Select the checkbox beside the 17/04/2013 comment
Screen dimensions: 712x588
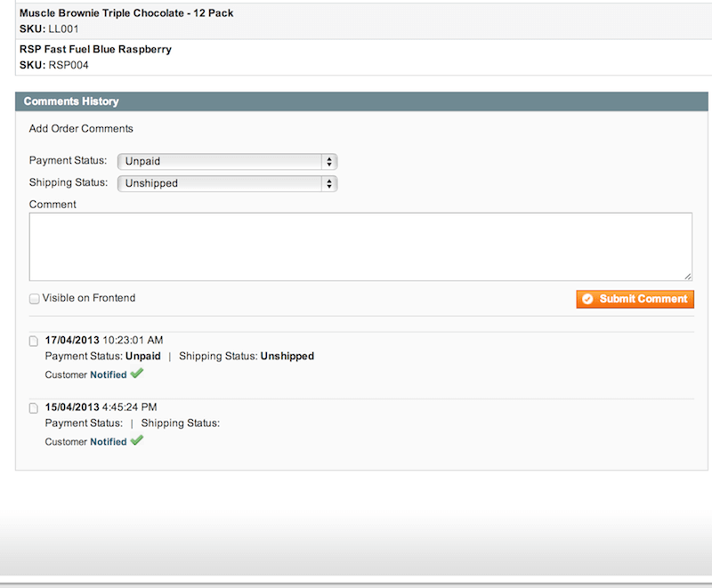[x=34, y=341]
